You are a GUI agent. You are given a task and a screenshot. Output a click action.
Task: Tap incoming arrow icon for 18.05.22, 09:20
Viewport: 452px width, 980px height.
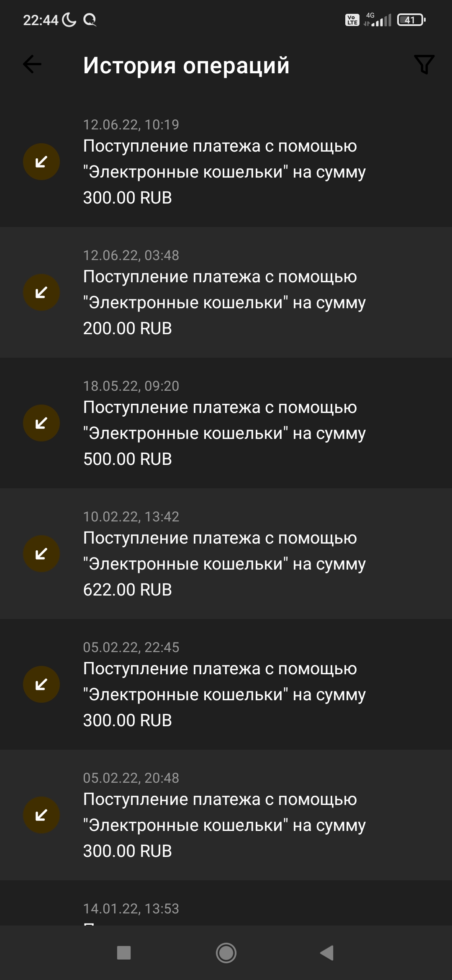(x=41, y=423)
